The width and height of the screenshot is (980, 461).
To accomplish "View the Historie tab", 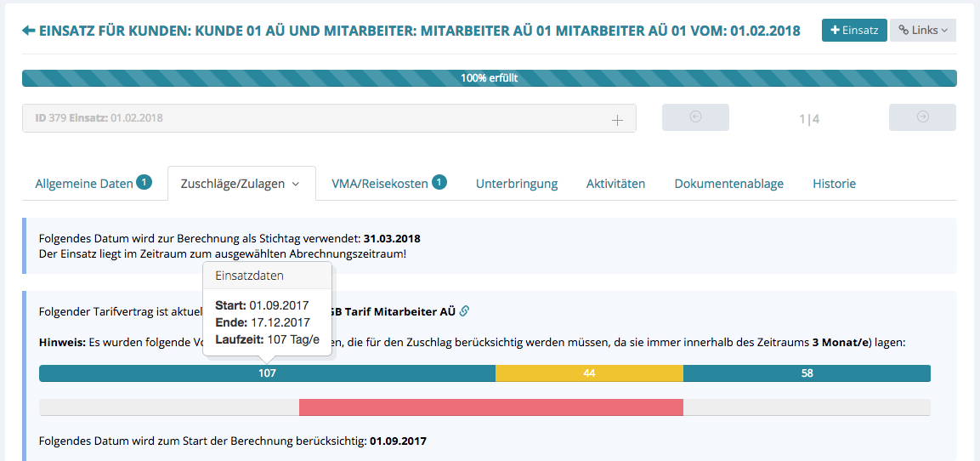I will [834, 184].
